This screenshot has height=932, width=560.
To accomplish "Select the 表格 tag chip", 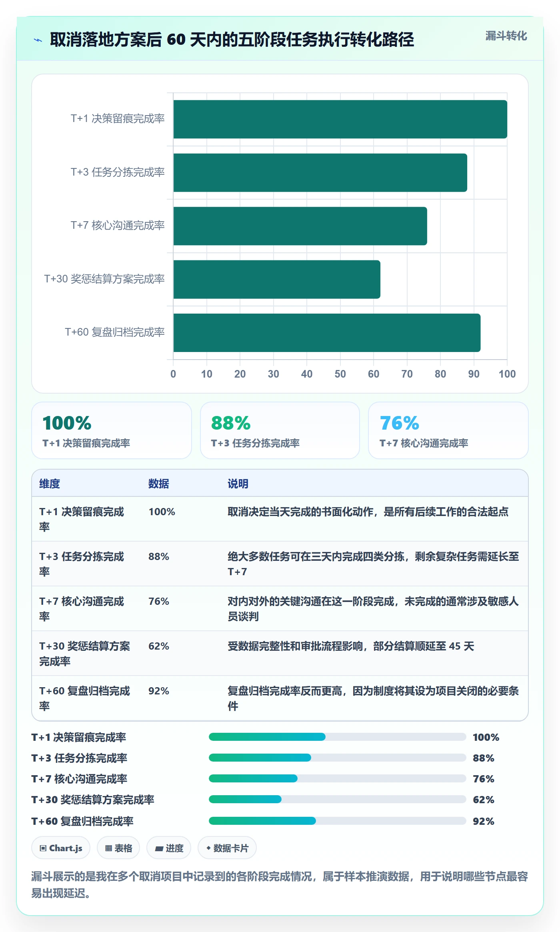I will click(118, 848).
